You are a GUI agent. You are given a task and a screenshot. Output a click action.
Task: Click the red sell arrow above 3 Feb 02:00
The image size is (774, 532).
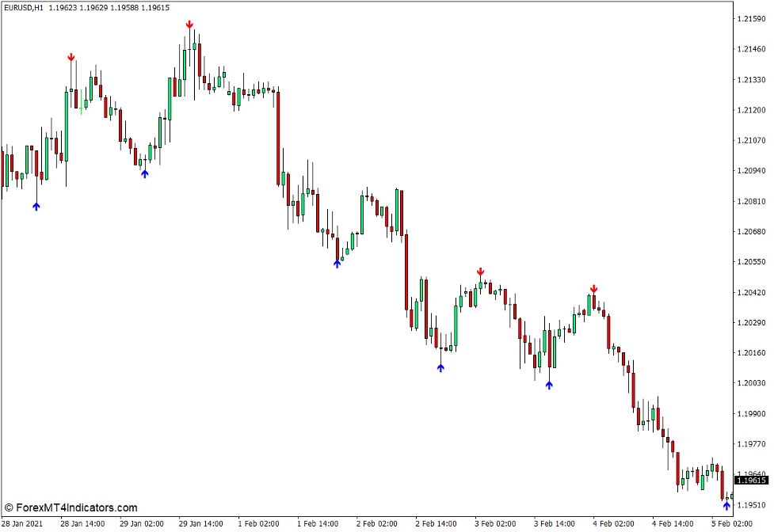(480, 272)
